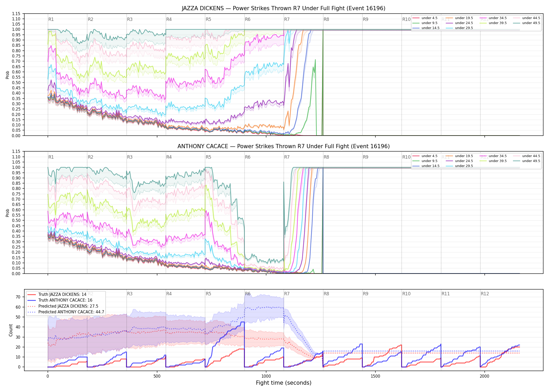Select 'Truth ANTHONY CACACE: 16' legend entry
The width and height of the screenshot is (549, 392).
tap(60, 300)
